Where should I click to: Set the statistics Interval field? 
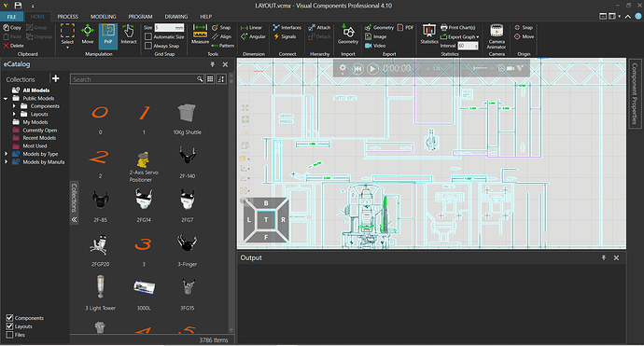pos(468,46)
